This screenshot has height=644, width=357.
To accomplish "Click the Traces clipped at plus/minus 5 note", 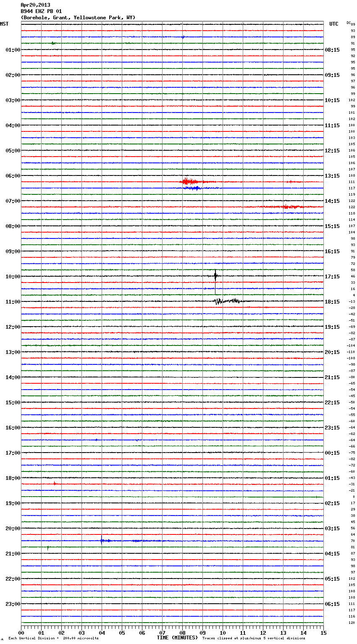I will [254, 639].
